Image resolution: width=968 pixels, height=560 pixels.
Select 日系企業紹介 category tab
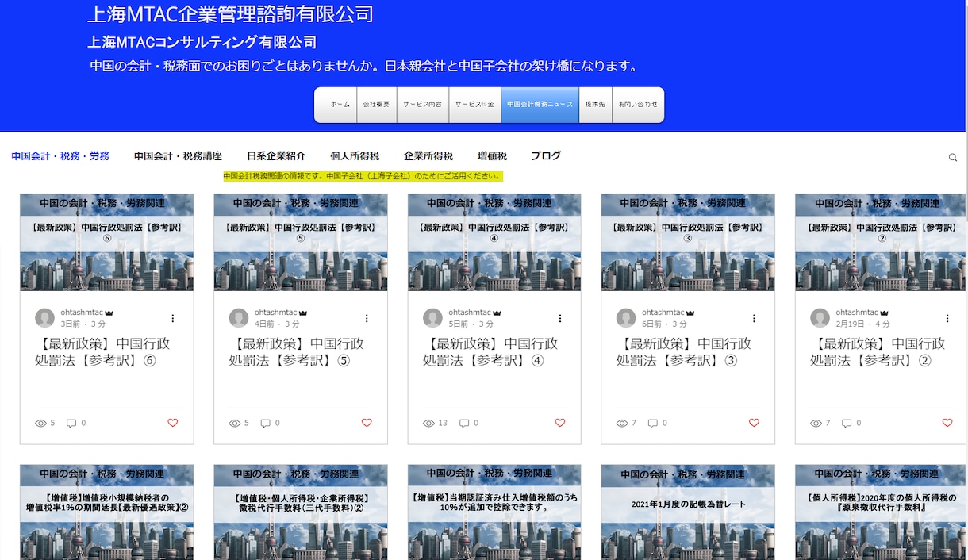tap(276, 156)
